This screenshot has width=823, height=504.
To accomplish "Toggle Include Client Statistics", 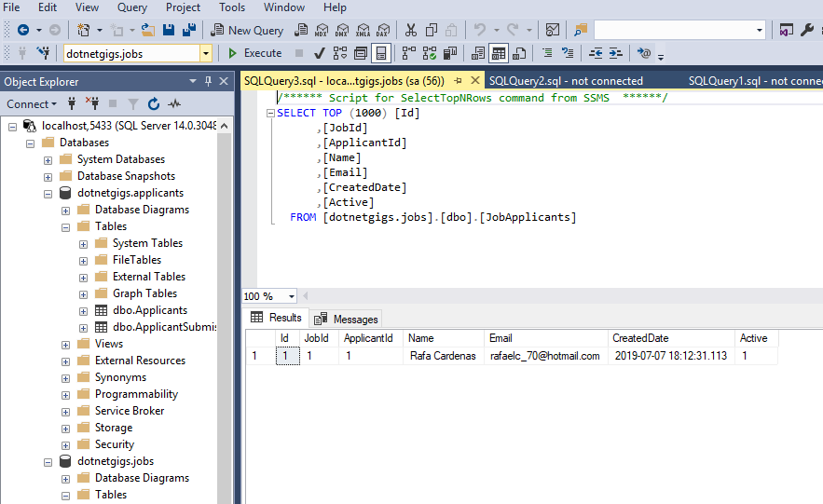I will [x=450, y=53].
